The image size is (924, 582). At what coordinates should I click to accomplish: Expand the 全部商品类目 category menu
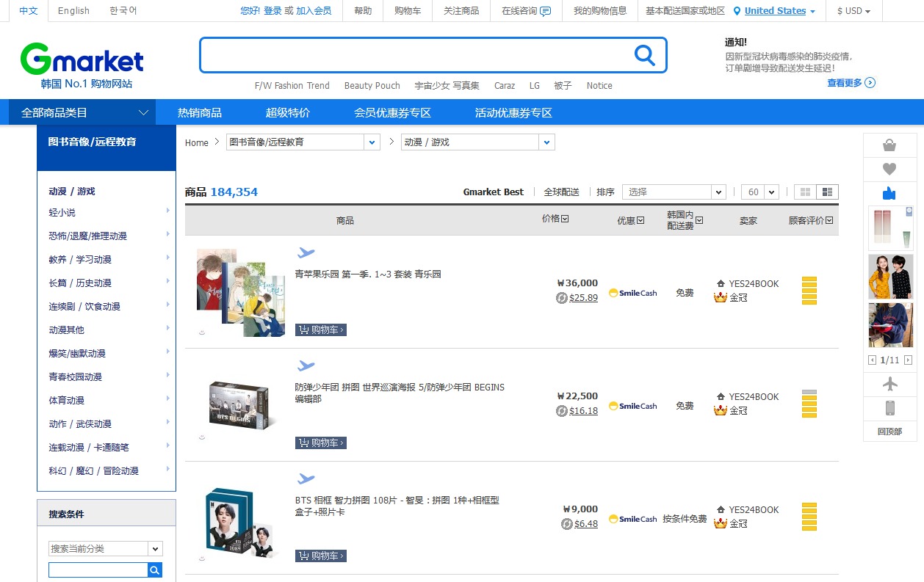[82, 112]
